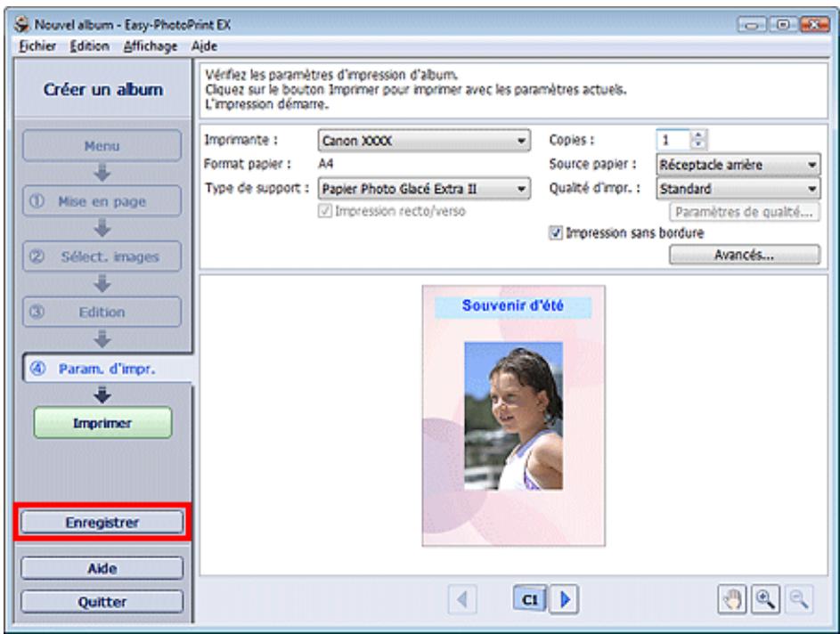Screen dimensions: 840x634
Task: Go to the Menu step
Action: pos(102,146)
